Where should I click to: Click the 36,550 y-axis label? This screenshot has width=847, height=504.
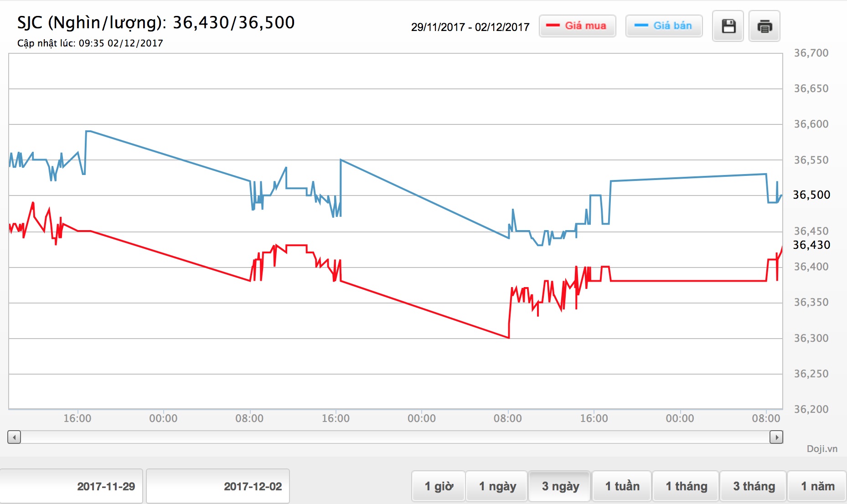(x=811, y=160)
